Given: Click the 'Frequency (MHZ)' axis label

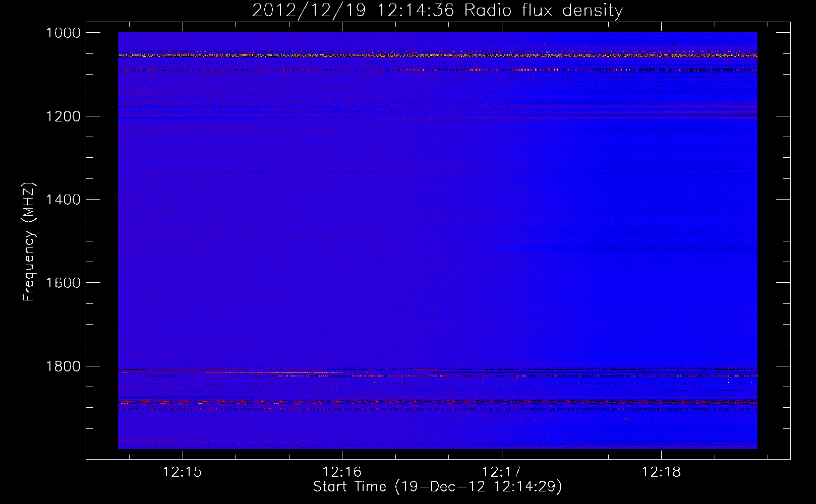Looking at the screenshot, I should (x=29, y=242).
